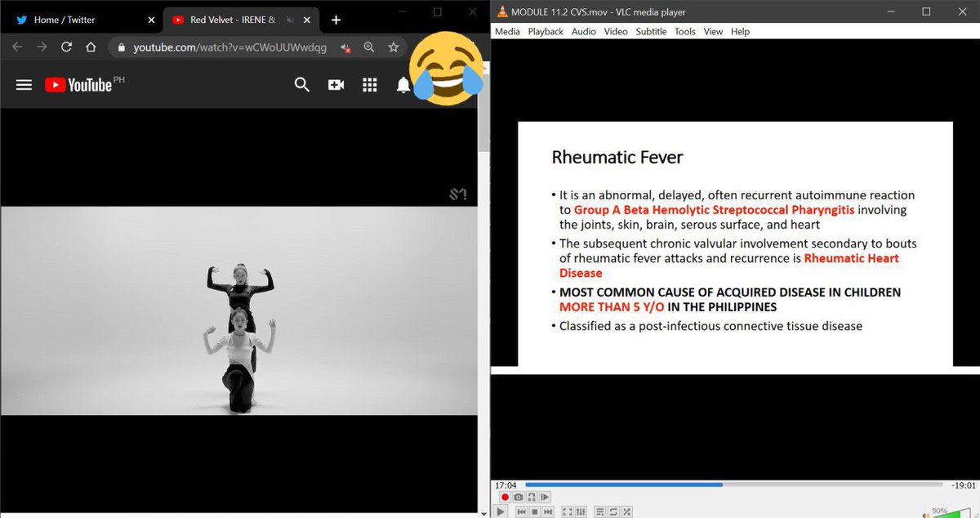This screenshot has width=980, height=518.
Task: Close the Home / Twitter tab
Action: coord(151,20)
